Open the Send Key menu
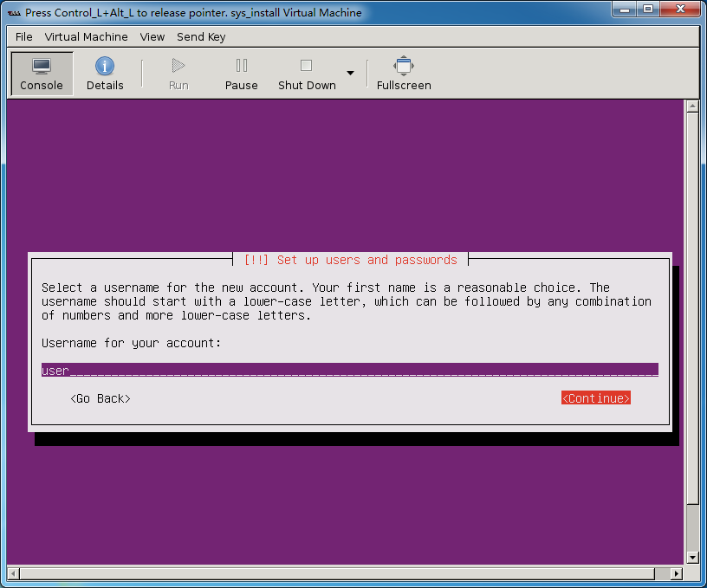This screenshot has height=588, width=707. (201, 36)
